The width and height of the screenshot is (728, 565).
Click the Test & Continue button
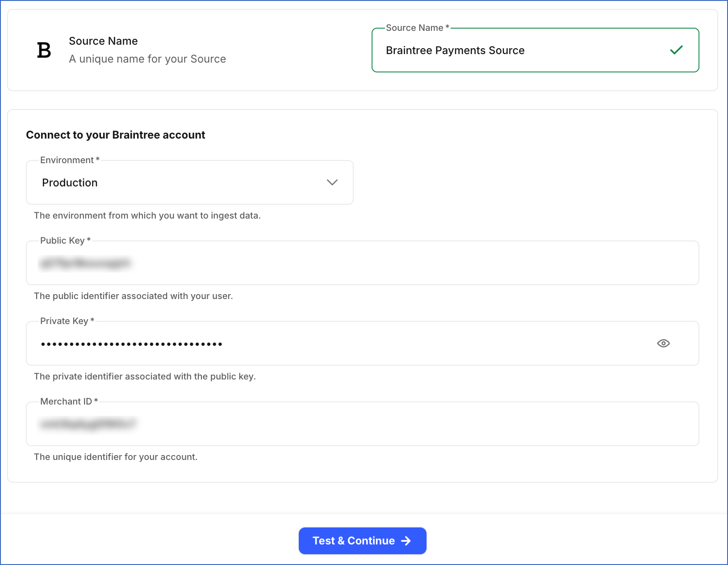[362, 541]
